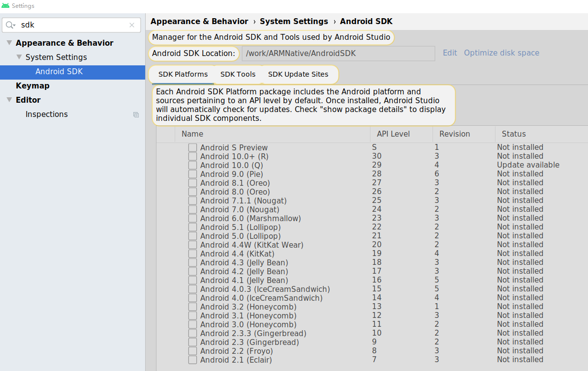Check the Android 4.0 (IceCreamSandwich) checkbox

pyautogui.click(x=192, y=298)
